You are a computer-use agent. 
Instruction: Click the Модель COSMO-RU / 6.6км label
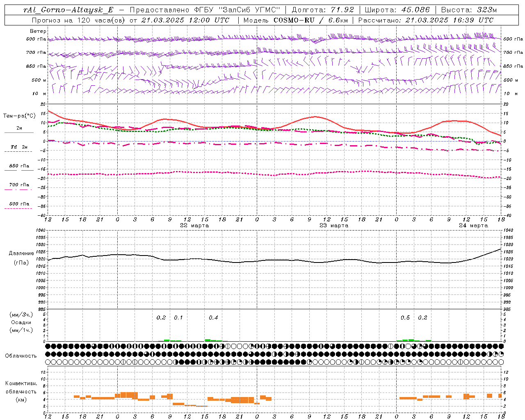(296, 20)
